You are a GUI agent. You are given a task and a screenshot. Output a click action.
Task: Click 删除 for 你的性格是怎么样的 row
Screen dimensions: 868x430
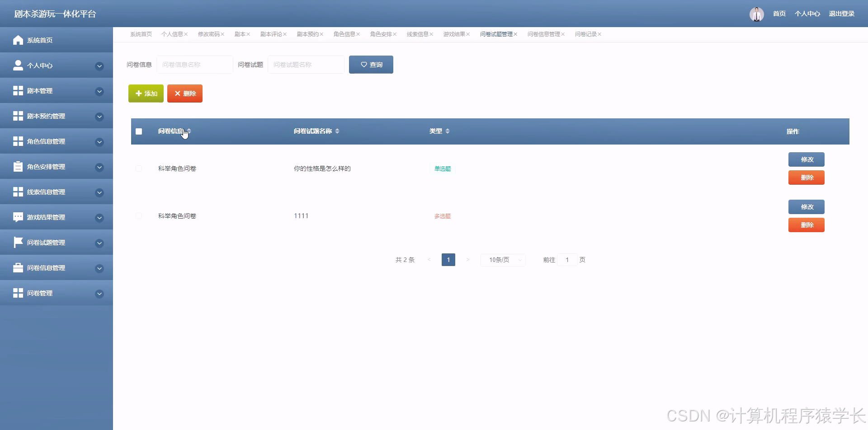(x=807, y=178)
